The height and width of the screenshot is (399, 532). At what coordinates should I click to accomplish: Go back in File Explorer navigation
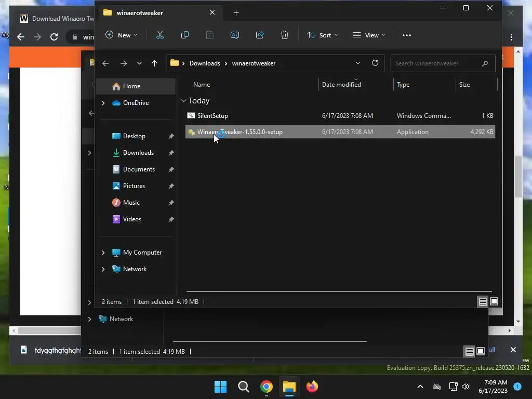pos(105,63)
